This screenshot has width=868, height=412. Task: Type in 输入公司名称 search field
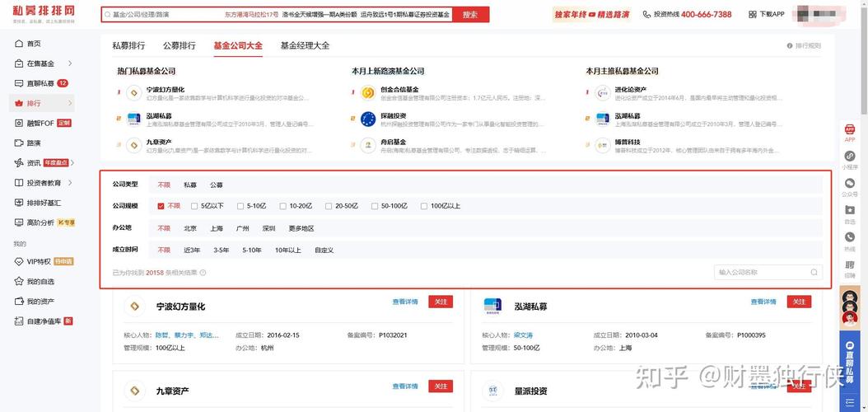pyautogui.click(x=760, y=273)
